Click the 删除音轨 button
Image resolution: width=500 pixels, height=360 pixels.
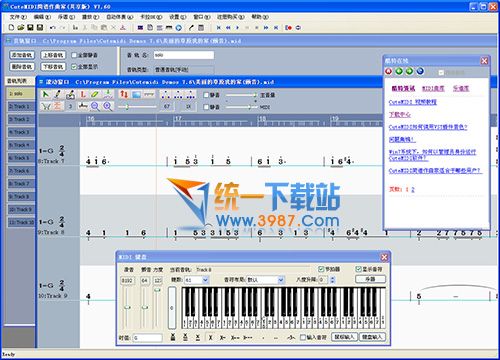[22, 67]
